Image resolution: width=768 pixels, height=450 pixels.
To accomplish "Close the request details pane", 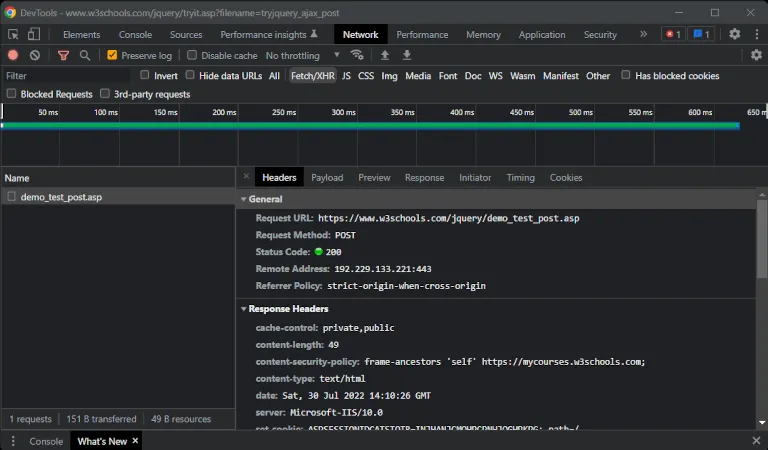I will pyautogui.click(x=246, y=176).
